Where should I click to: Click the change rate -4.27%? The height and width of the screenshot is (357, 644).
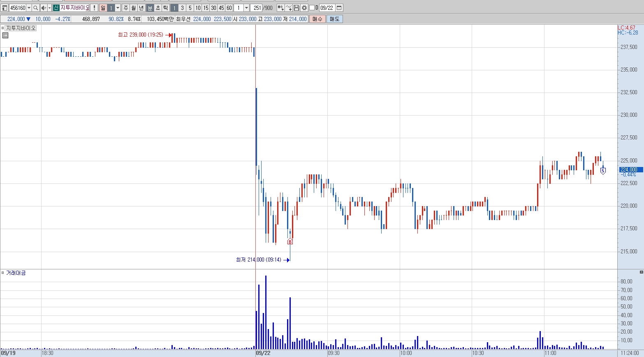[63, 19]
